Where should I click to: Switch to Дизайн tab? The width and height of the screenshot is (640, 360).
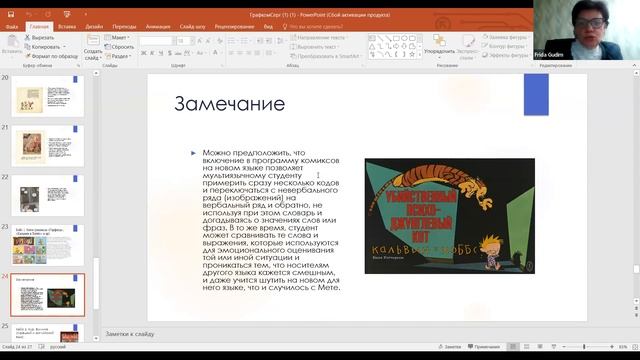(94, 27)
